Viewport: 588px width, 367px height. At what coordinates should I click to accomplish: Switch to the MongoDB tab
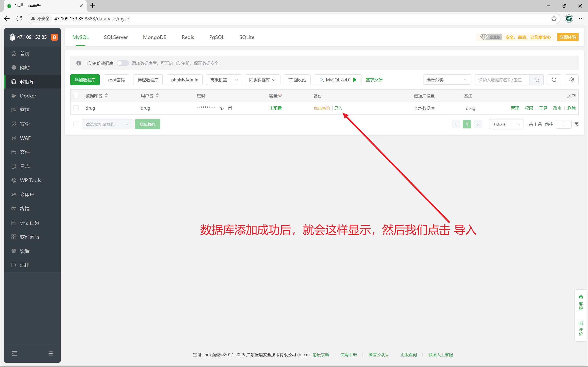tap(155, 37)
